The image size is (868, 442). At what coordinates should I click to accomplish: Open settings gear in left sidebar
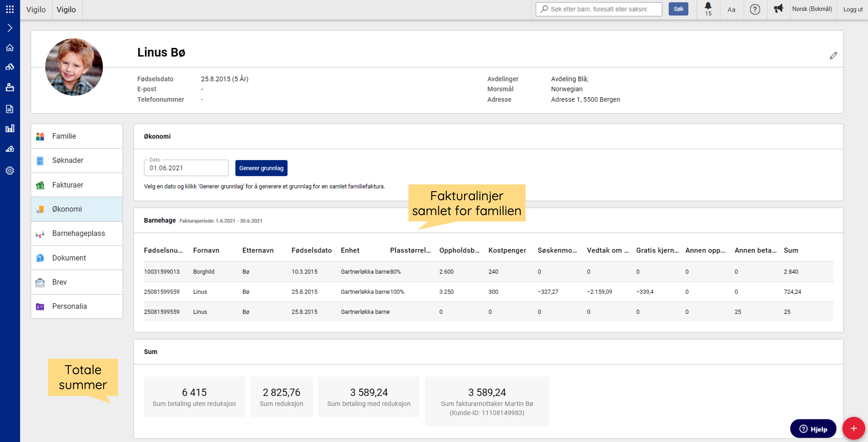pyautogui.click(x=9, y=171)
